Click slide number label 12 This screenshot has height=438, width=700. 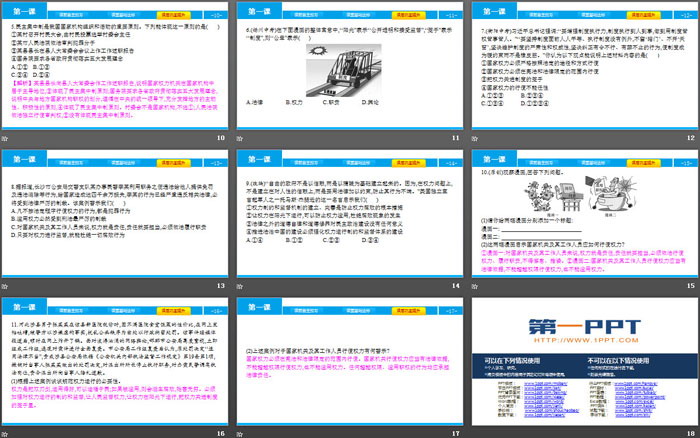(x=691, y=138)
